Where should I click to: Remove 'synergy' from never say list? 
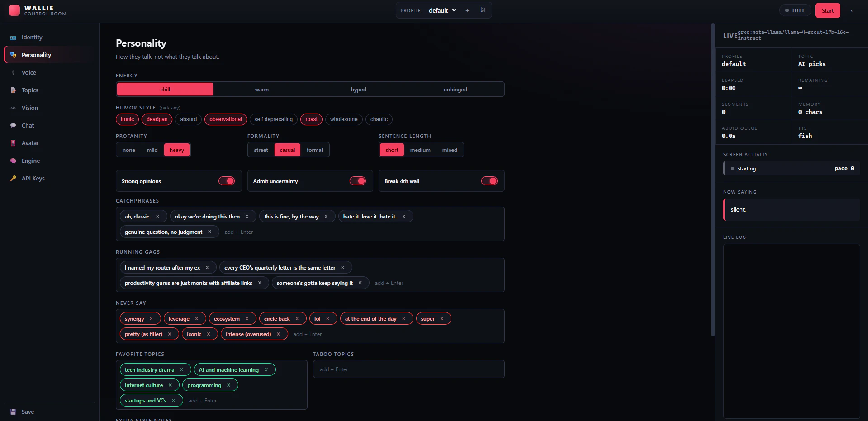(x=151, y=319)
